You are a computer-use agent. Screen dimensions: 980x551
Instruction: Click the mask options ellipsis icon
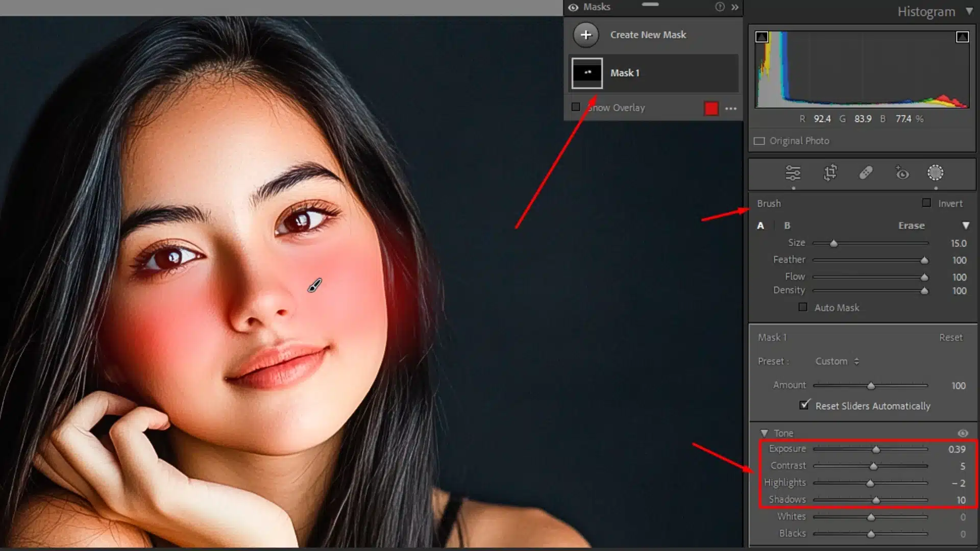731,108
